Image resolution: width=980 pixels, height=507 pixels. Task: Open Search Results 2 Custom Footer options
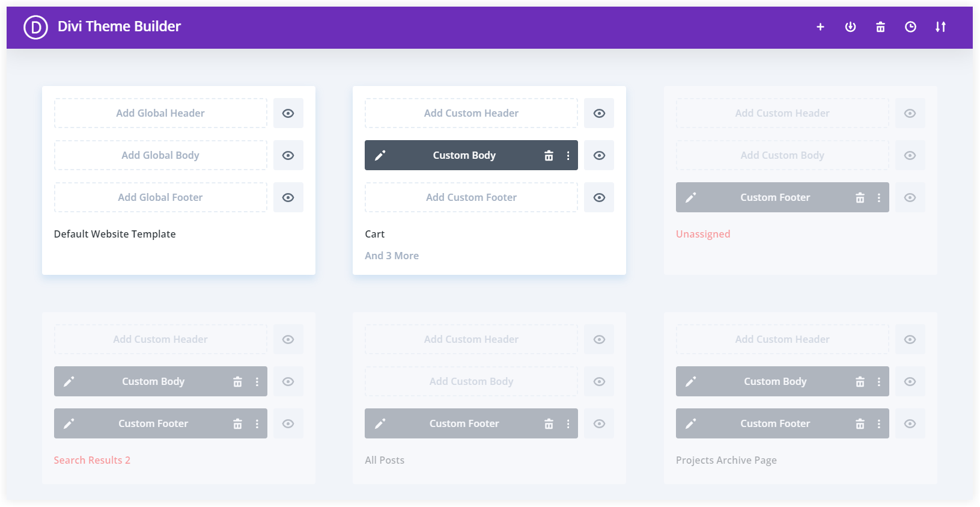257,424
